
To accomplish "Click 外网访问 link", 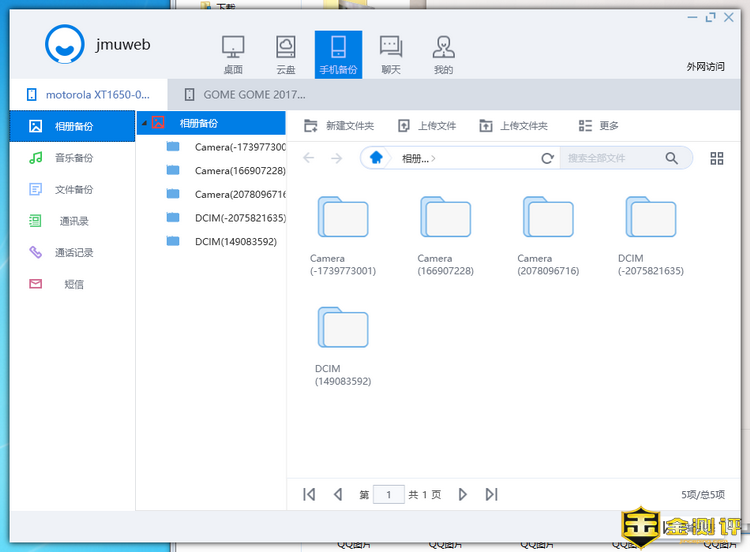I will [705, 67].
